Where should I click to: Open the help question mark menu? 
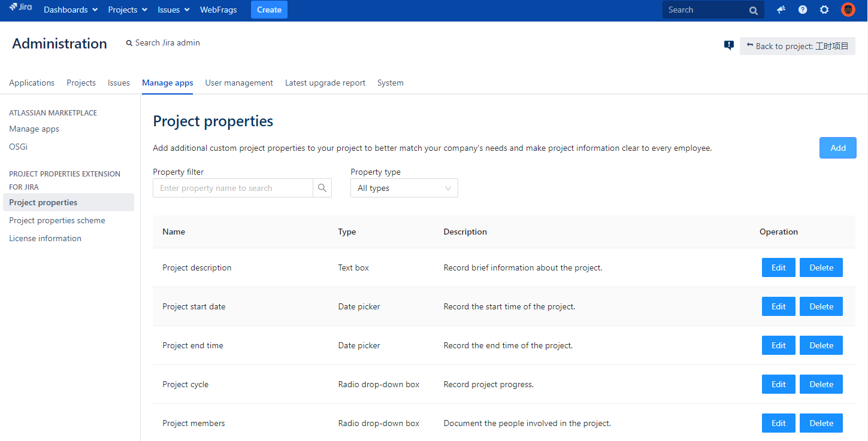click(x=803, y=10)
